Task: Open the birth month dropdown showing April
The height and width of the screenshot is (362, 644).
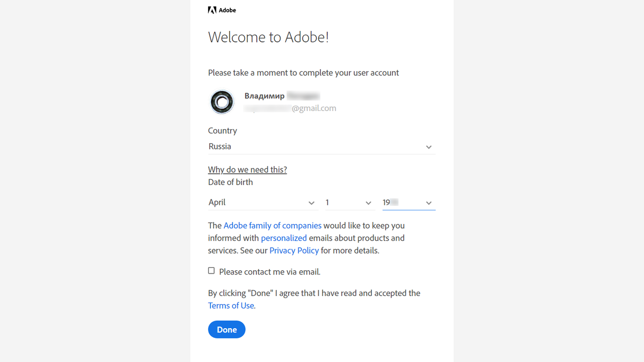Action: [258, 203]
